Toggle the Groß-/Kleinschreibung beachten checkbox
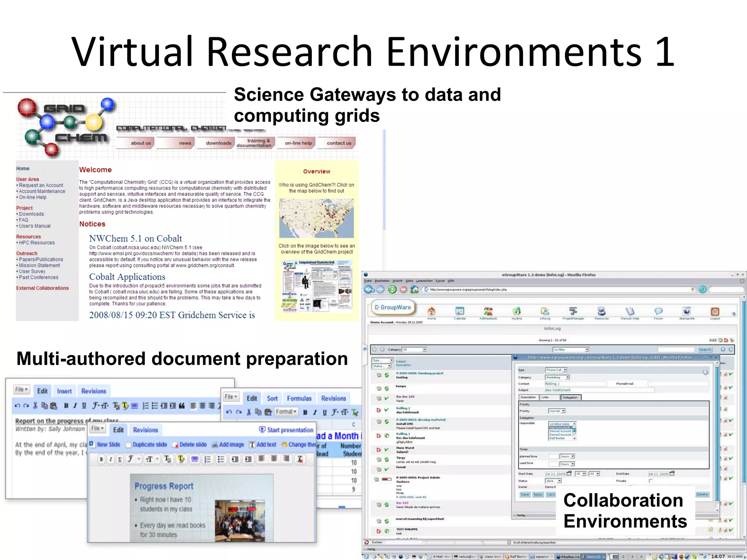This screenshot has width=747, height=560. (509, 542)
